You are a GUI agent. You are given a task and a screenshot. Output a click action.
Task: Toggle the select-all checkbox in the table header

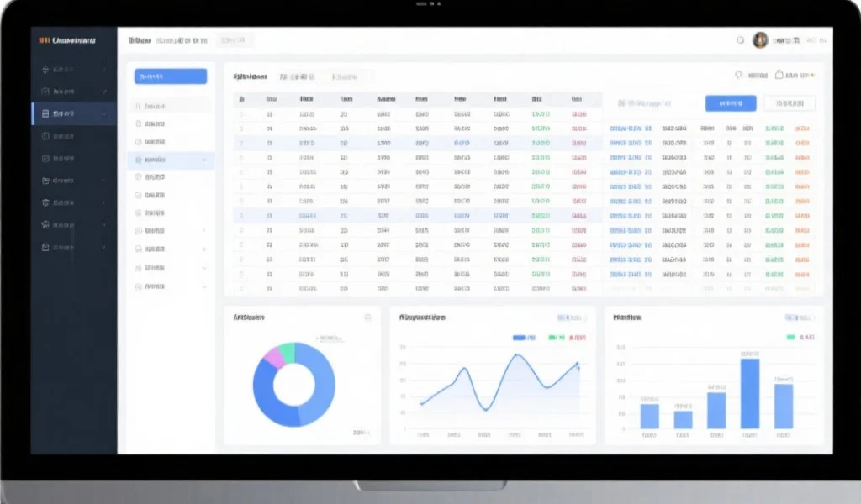(x=241, y=98)
